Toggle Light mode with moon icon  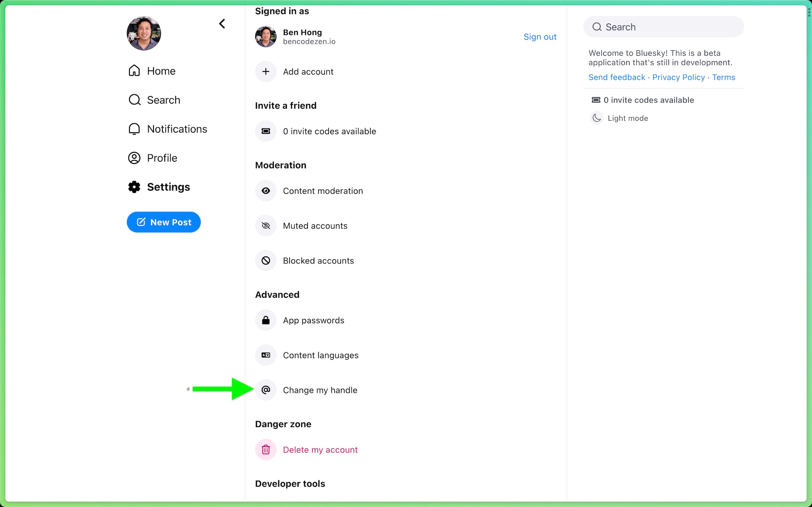597,118
